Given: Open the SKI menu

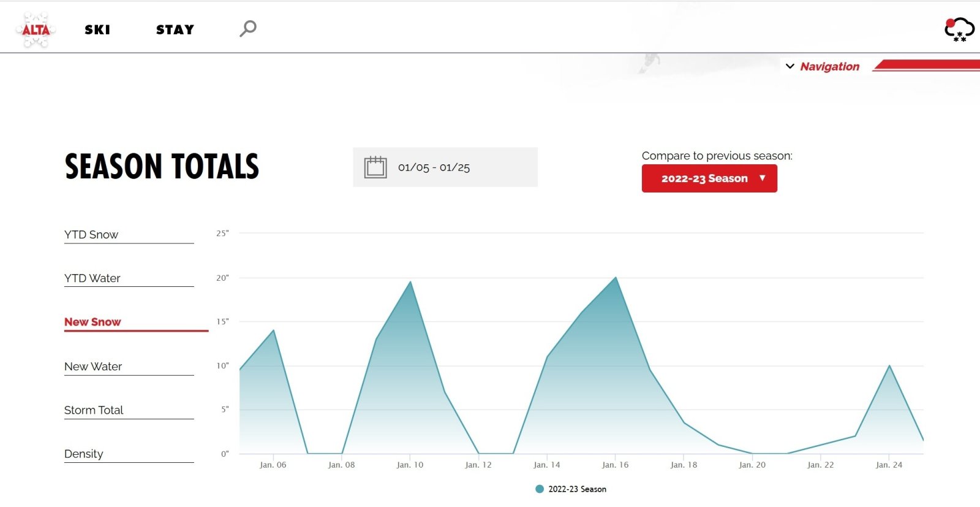Looking at the screenshot, I should pos(97,29).
